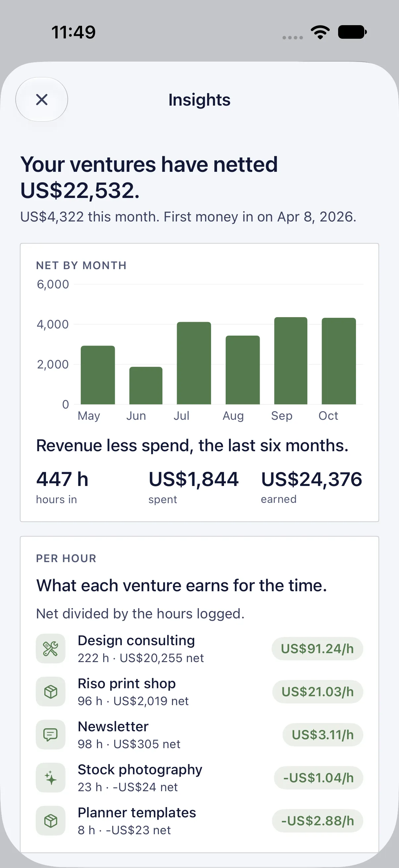This screenshot has width=399, height=868.
Task: Tap the 2,000 axis label
Action: click(x=53, y=364)
